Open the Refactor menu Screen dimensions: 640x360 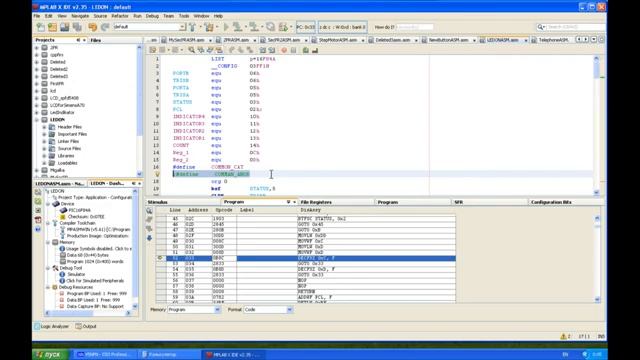click(120, 16)
